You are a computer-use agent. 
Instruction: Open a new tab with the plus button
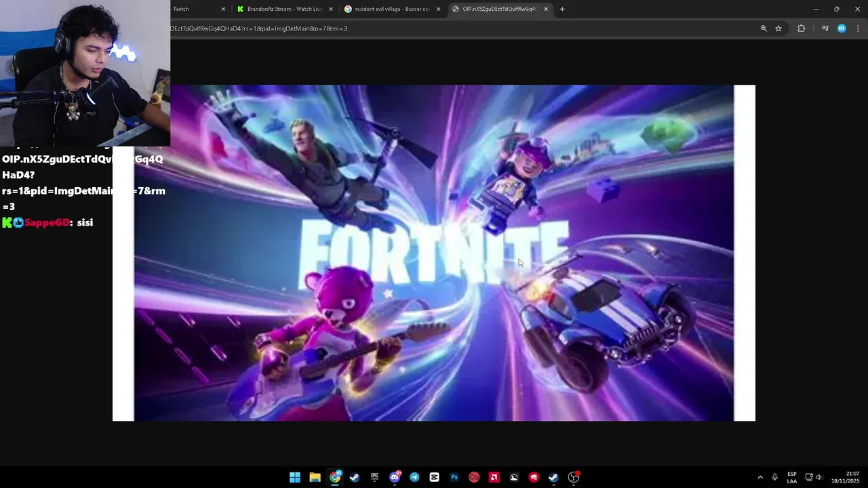pyautogui.click(x=562, y=9)
